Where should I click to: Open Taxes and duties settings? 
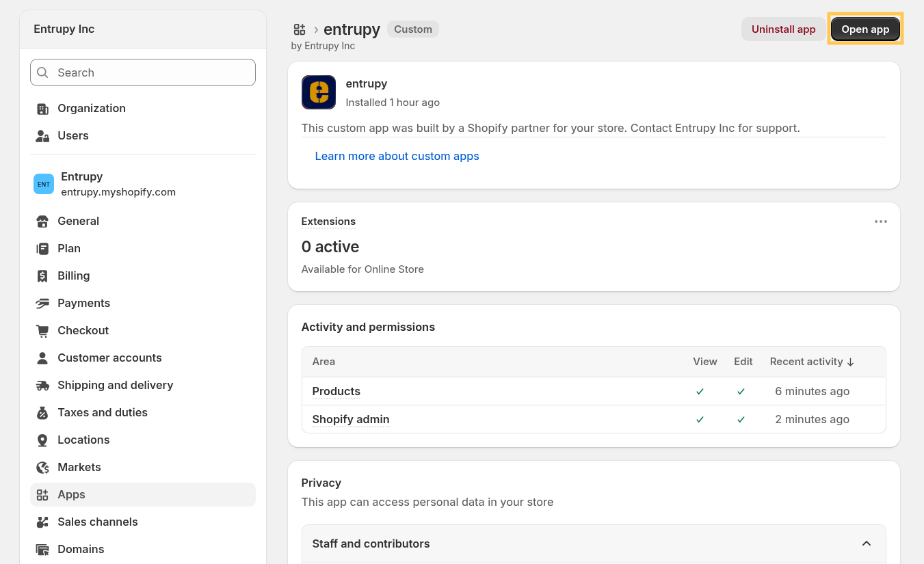coord(143,413)
